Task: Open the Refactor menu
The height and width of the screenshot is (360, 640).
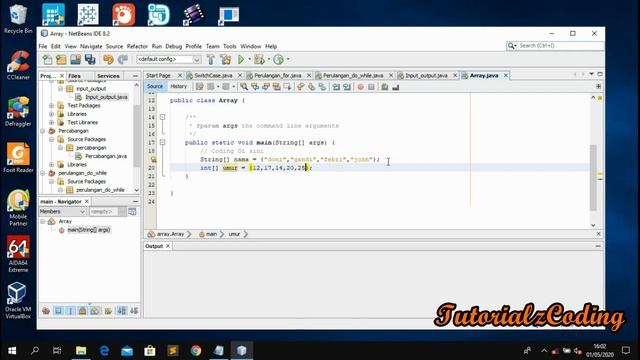Action: click(x=137, y=47)
